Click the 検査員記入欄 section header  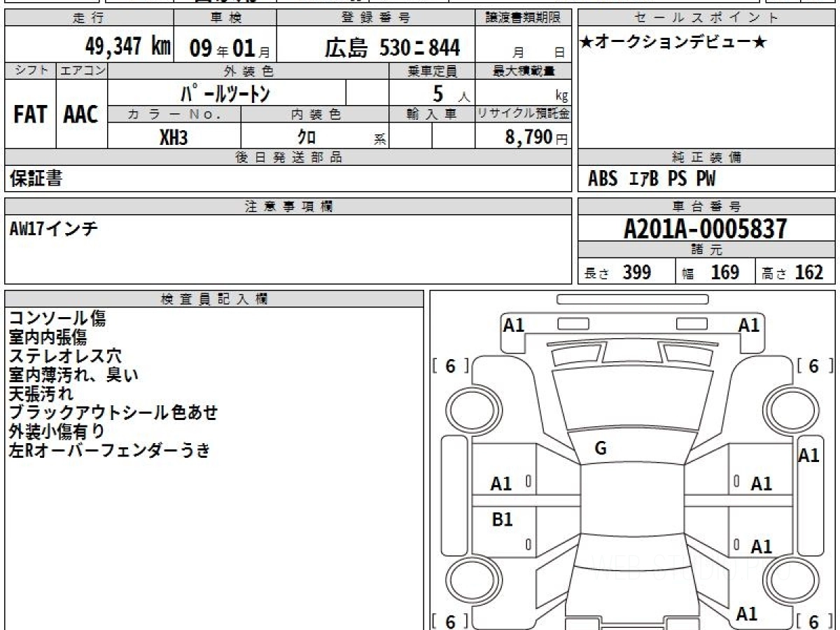click(214, 299)
